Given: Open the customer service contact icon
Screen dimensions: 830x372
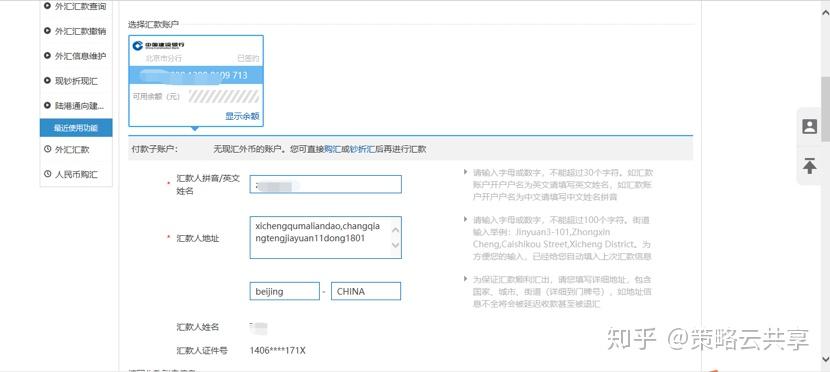Looking at the screenshot, I should (x=809, y=126).
